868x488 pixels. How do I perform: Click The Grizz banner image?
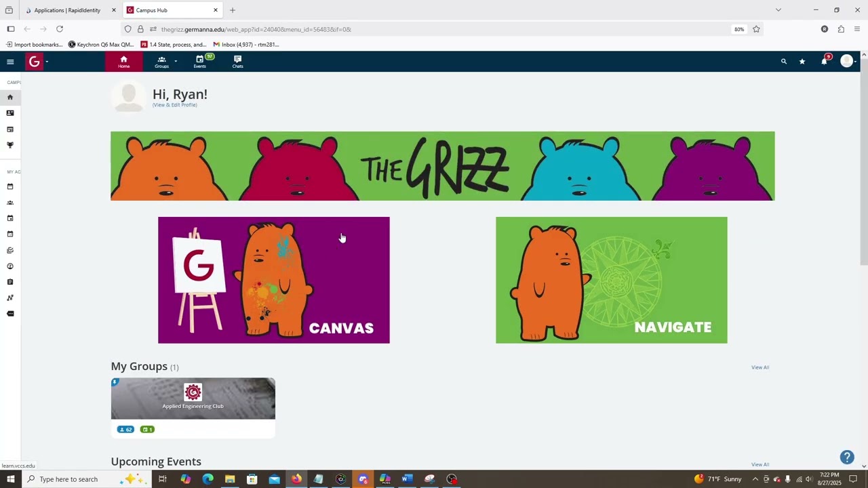tap(442, 166)
